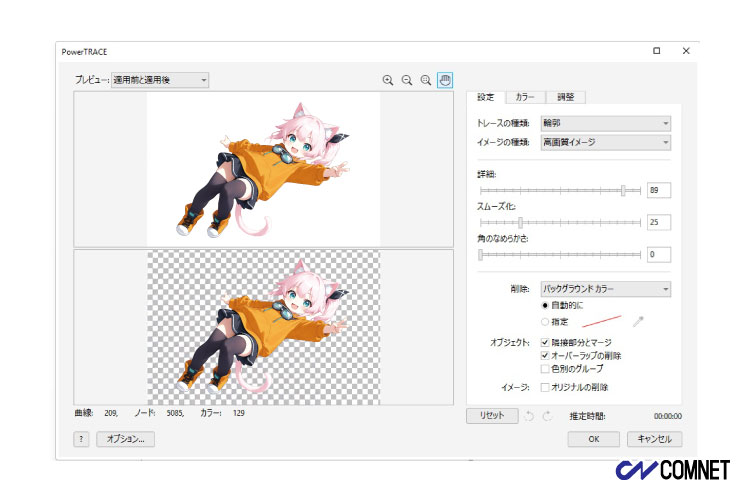The image size is (750, 500).
Task: Click the スムーズ化 slider handle
Action: (x=520, y=222)
